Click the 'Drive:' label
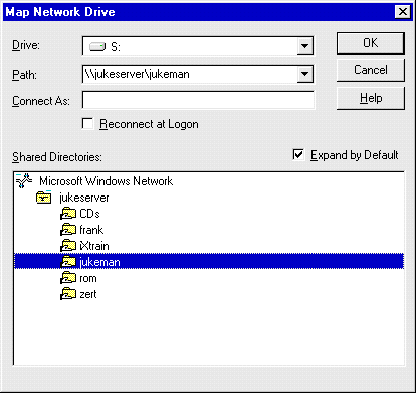The height and width of the screenshot is (393, 416). [26, 45]
